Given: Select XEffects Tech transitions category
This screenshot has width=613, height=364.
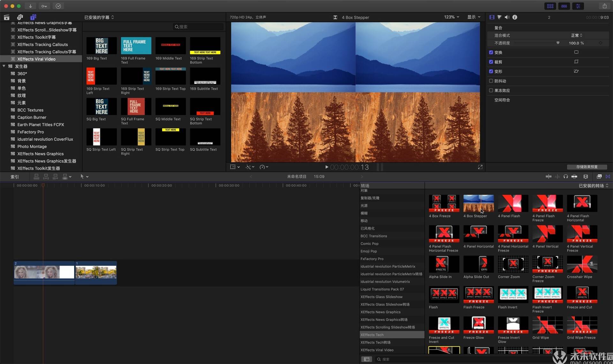Looking at the screenshot, I should 392,335.
